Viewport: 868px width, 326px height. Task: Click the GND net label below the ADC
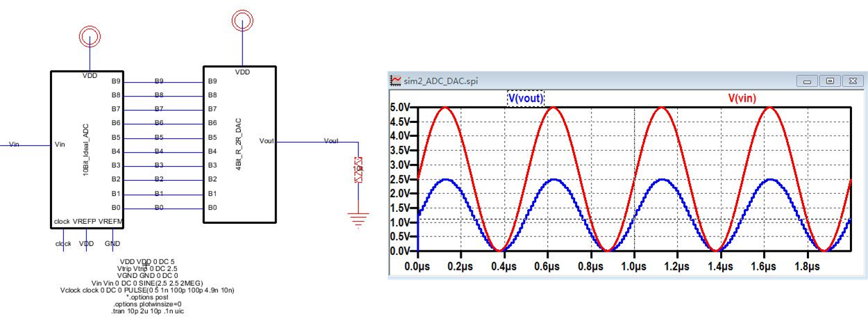point(112,244)
